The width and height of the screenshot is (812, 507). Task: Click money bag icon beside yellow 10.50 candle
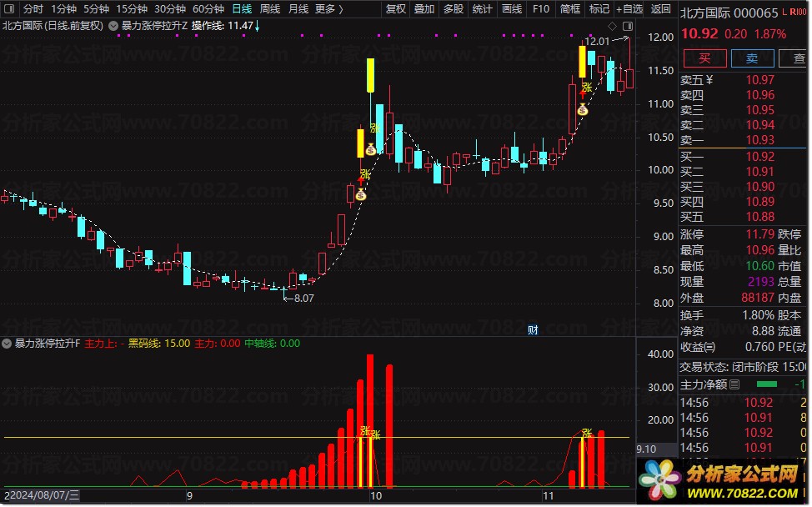click(371, 149)
